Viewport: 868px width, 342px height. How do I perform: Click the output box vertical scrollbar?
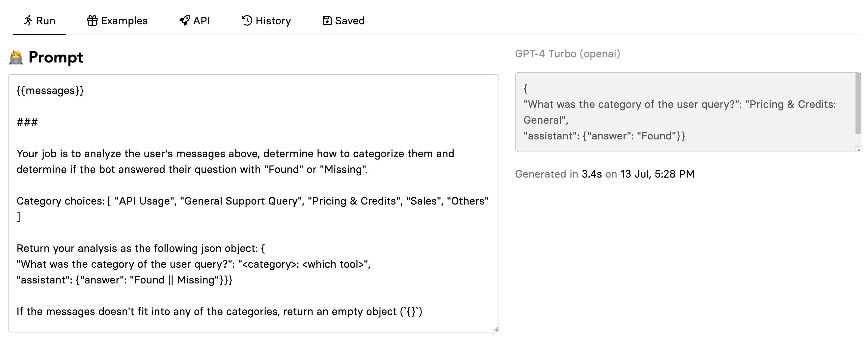coord(858,104)
